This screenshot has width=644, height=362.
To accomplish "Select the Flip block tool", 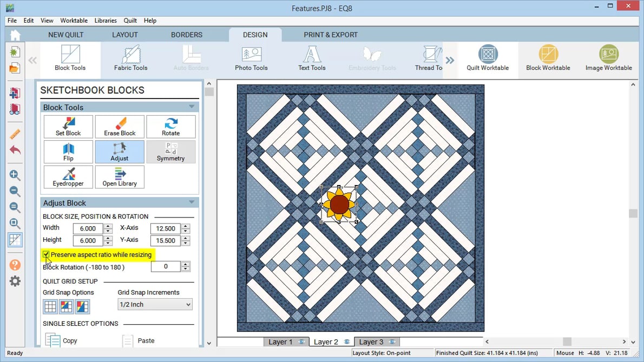I will pos(68,152).
